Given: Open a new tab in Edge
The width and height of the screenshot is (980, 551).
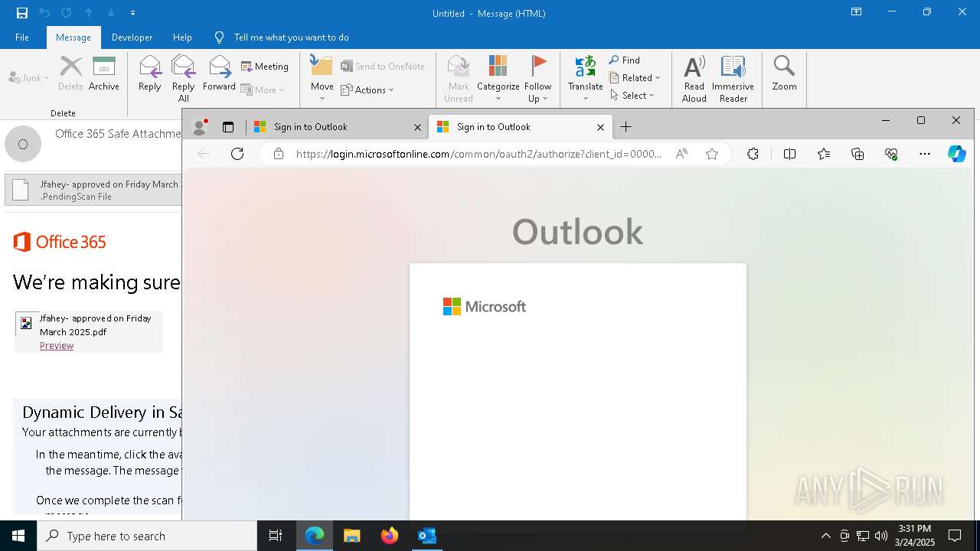Looking at the screenshot, I should click(626, 127).
